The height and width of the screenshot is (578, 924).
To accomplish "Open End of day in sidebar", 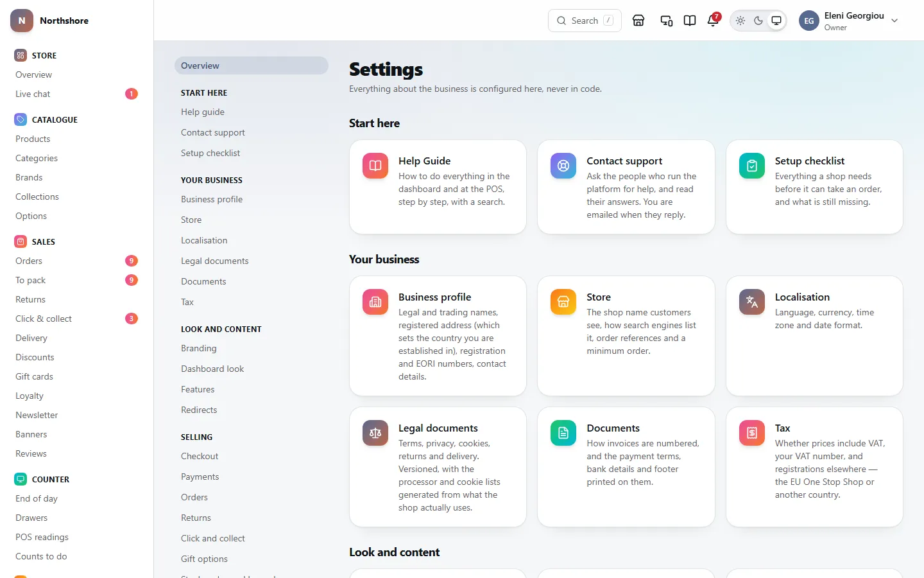I will pos(77,498).
